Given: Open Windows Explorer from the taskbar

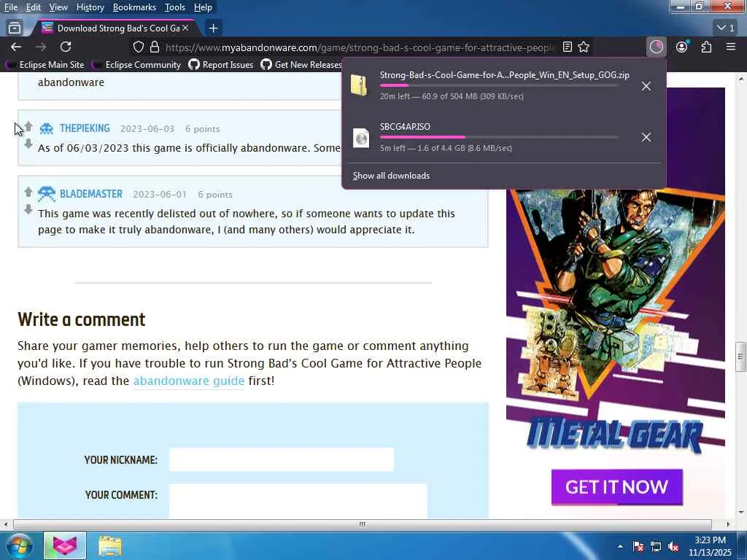Looking at the screenshot, I should click(x=111, y=546).
